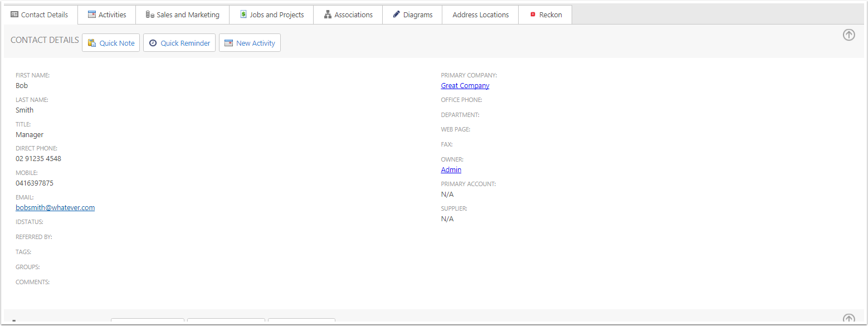Click the Associations hierarchy icon

coord(328,14)
